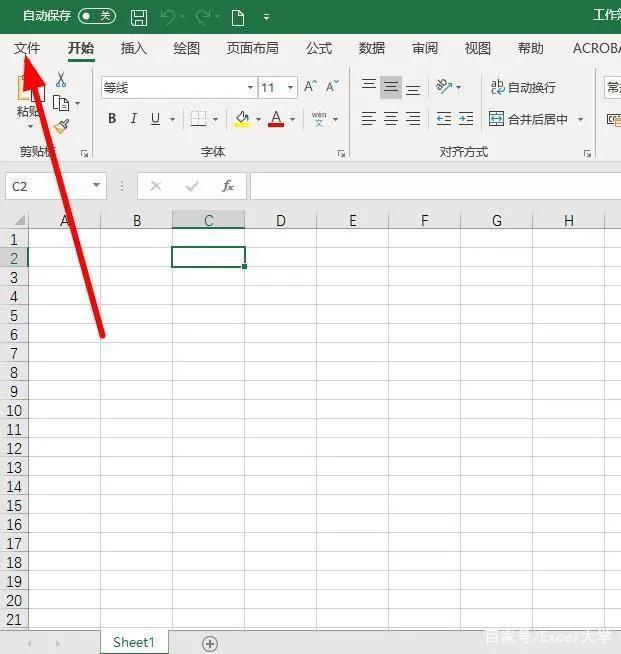Select the Sheet1 worksheet tab
Viewport: 621px width, 654px height.
pyautogui.click(x=133, y=642)
